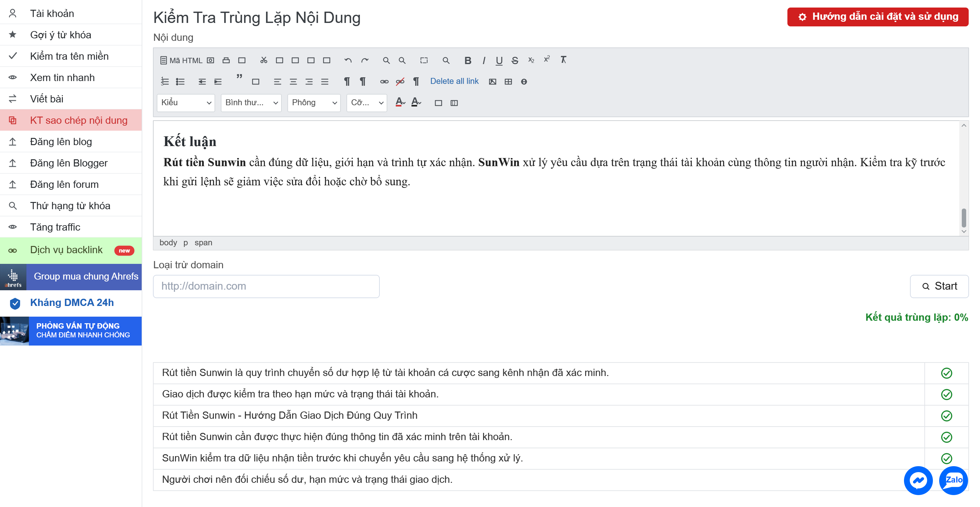Screen dimensions: 980x507
Task: Open Gợi ý từ khóa menu item
Action: [x=71, y=35]
